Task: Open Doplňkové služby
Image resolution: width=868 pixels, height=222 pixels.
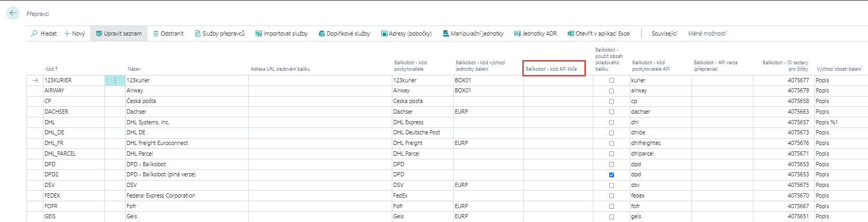Action: click(344, 33)
